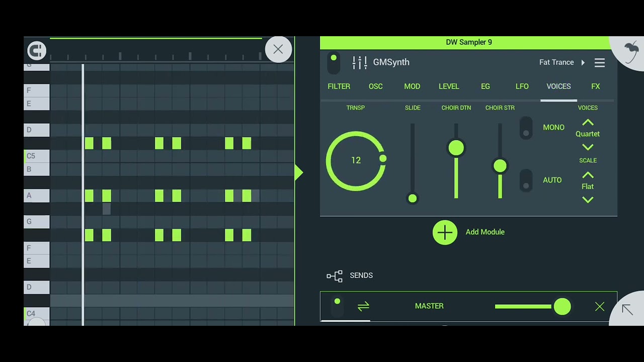
Task: Enable the AUTO switch
Action: (526, 180)
